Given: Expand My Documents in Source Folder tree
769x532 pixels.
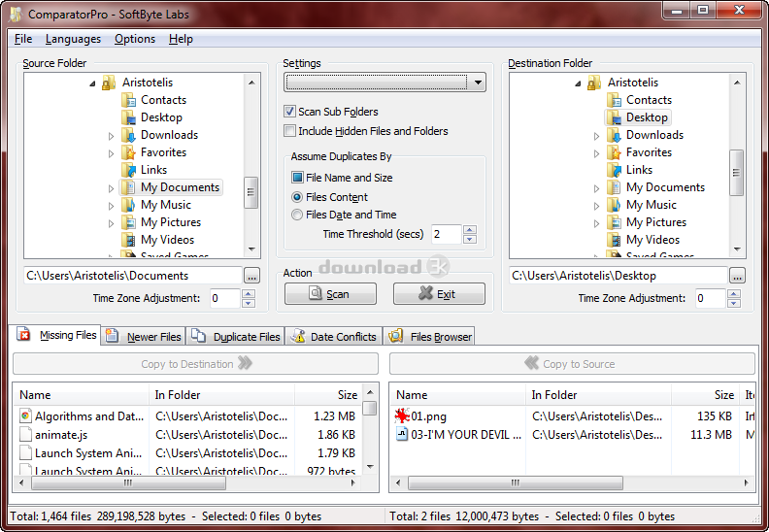Looking at the screenshot, I should point(112,188).
